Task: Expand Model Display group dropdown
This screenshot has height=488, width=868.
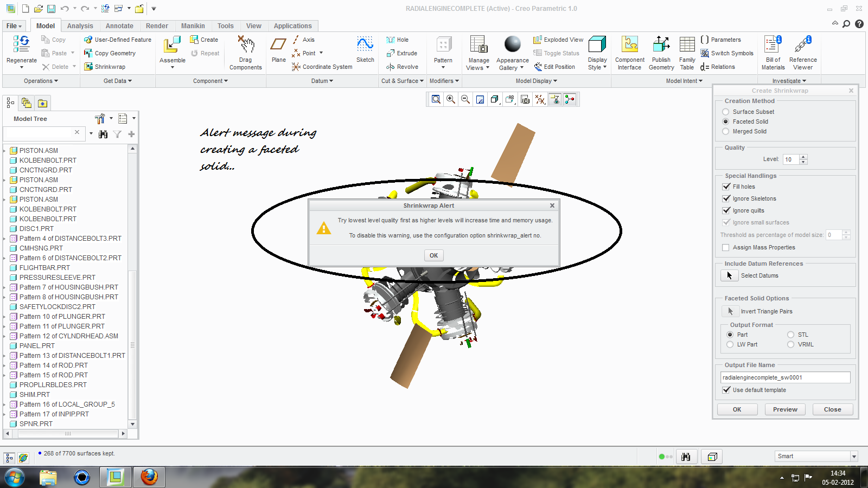Action: 537,81
